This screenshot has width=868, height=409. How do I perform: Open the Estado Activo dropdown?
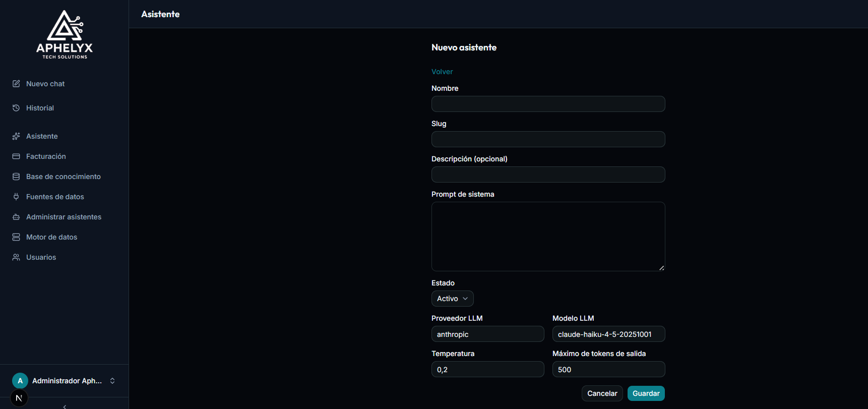(x=453, y=299)
